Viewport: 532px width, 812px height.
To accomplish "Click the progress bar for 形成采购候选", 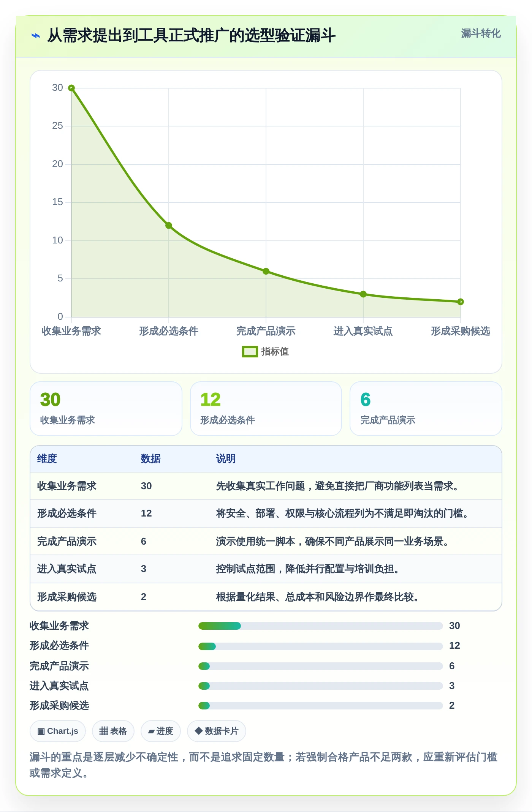I will (321, 706).
